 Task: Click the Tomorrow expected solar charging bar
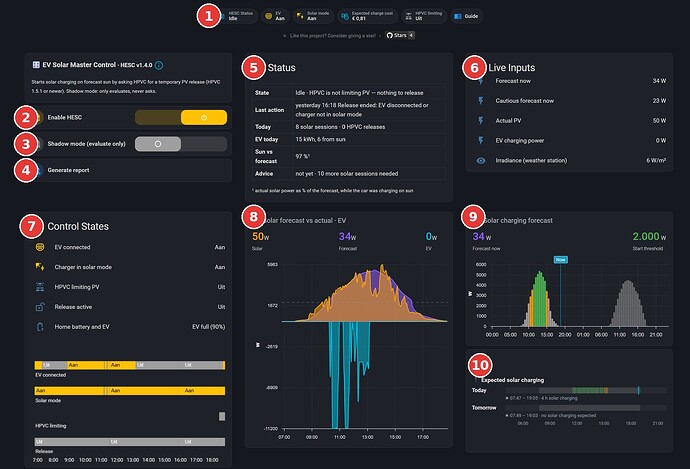[586, 408]
